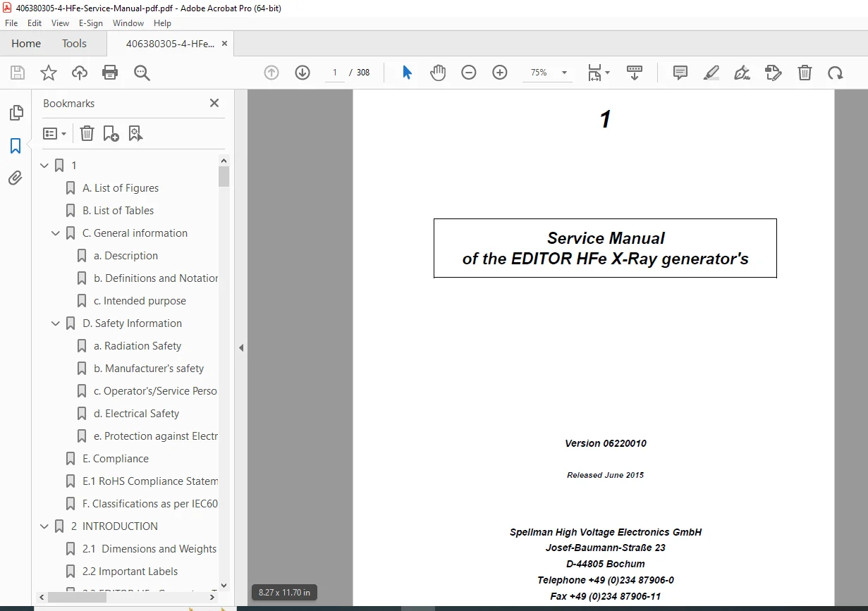Choose the Selection arrow tool
This screenshot has height=611, width=868.
click(407, 73)
